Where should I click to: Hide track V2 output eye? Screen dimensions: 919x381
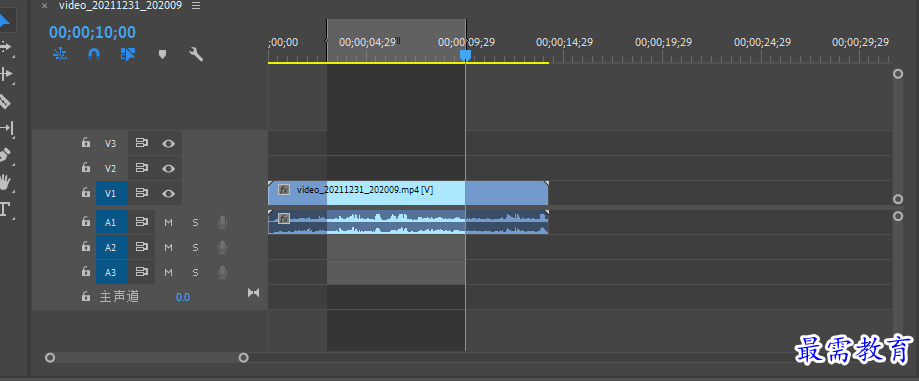click(x=168, y=168)
